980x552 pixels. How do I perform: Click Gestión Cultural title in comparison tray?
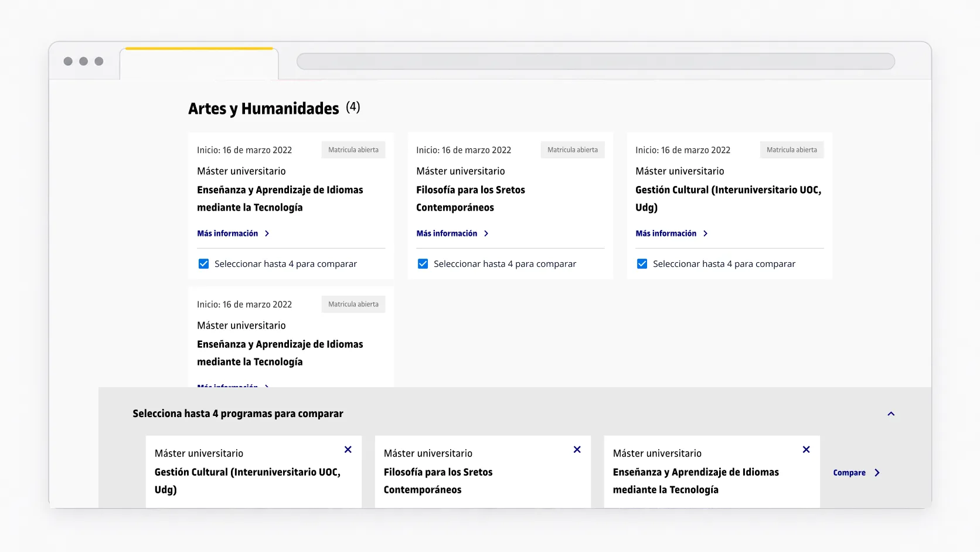point(247,480)
